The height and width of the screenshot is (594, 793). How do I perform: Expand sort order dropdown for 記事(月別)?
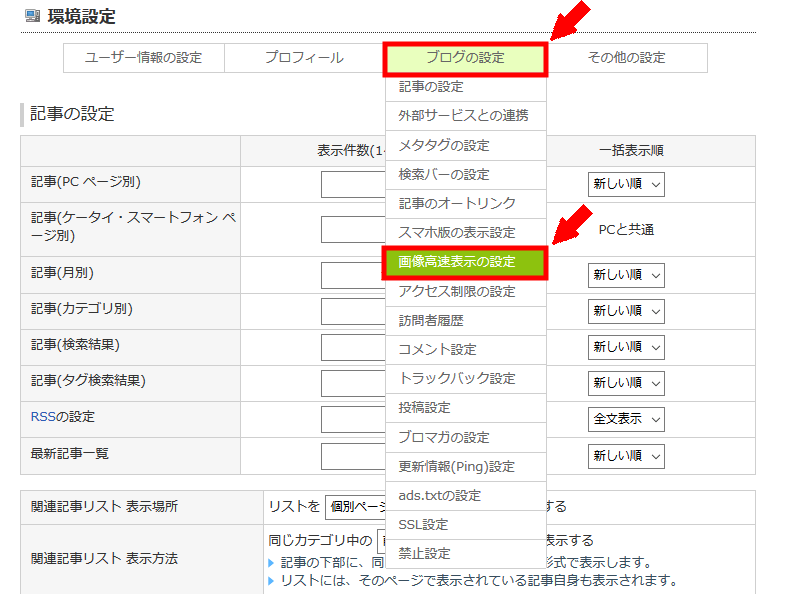[x=626, y=276]
